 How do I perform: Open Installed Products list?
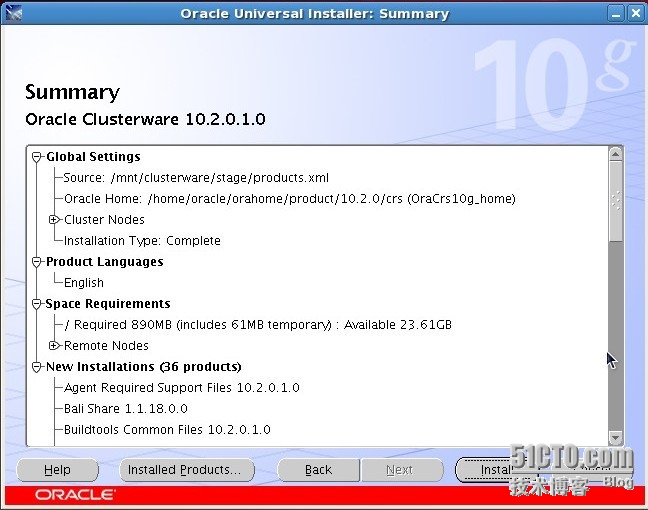click(x=187, y=470)
